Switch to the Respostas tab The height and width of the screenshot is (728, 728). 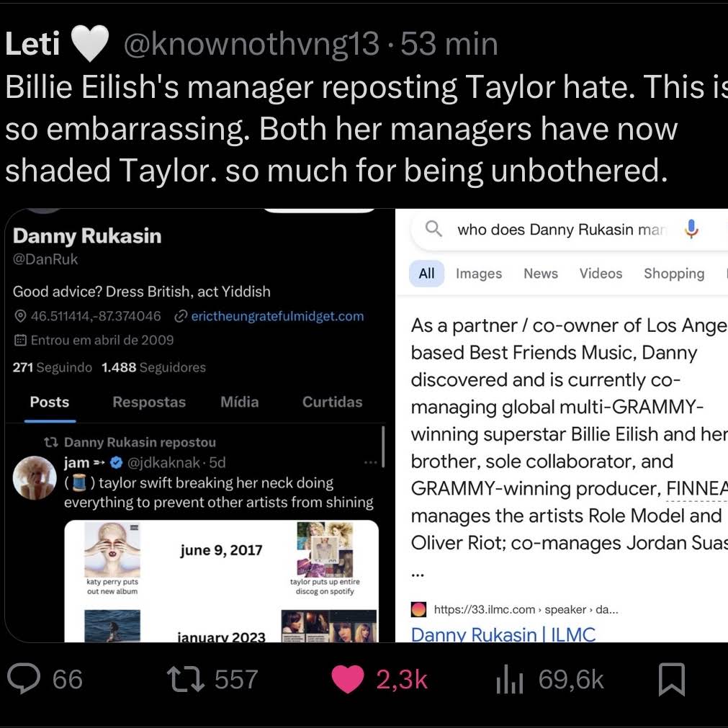[149, 402]
